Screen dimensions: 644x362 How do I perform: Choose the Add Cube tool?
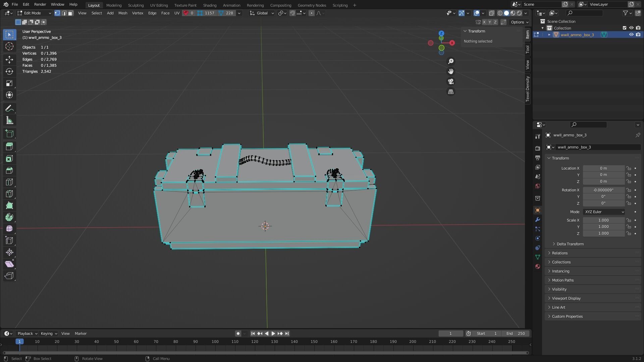pos(9,134)
